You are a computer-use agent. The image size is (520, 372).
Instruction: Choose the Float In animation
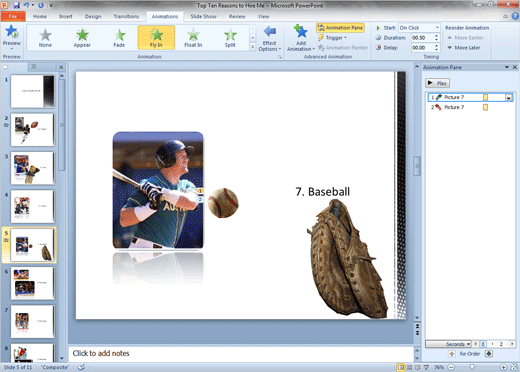tap(193, 38)
